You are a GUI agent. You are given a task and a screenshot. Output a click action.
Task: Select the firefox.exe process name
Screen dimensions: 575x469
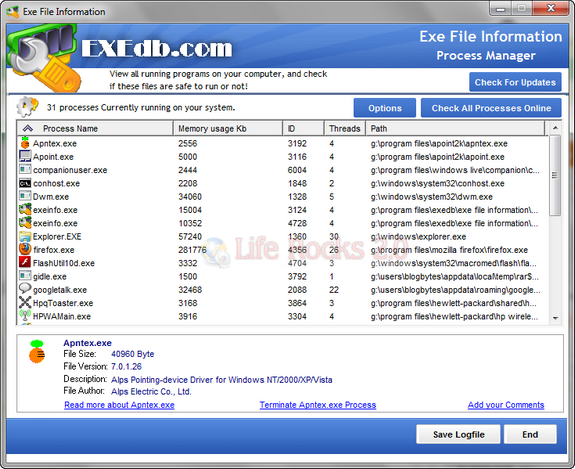click(54, 250)
